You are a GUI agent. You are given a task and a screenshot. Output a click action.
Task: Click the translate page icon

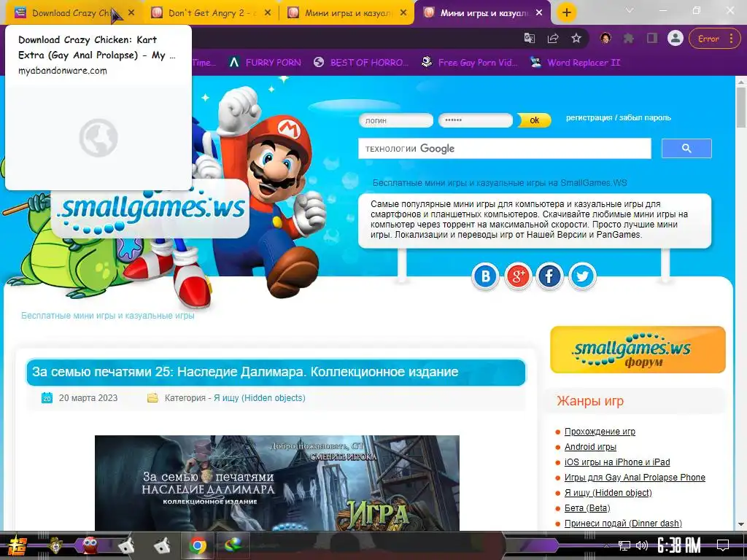[x=530, y=39]
